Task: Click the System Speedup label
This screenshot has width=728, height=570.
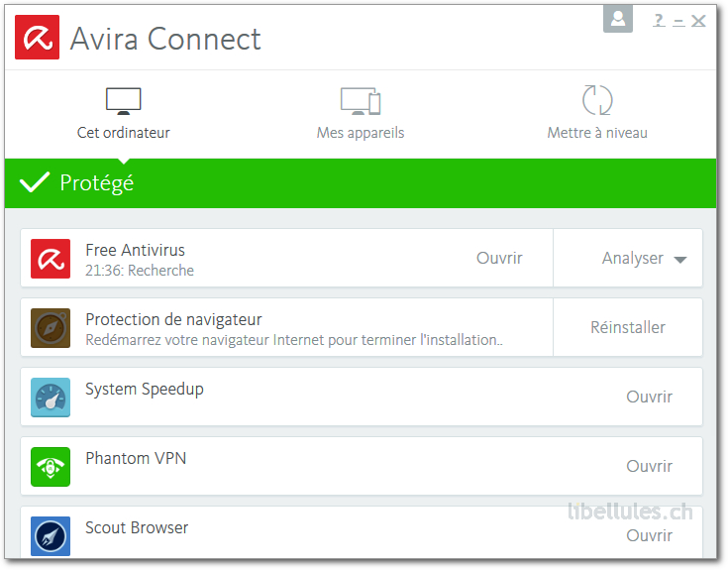Action: coord(145,390)
